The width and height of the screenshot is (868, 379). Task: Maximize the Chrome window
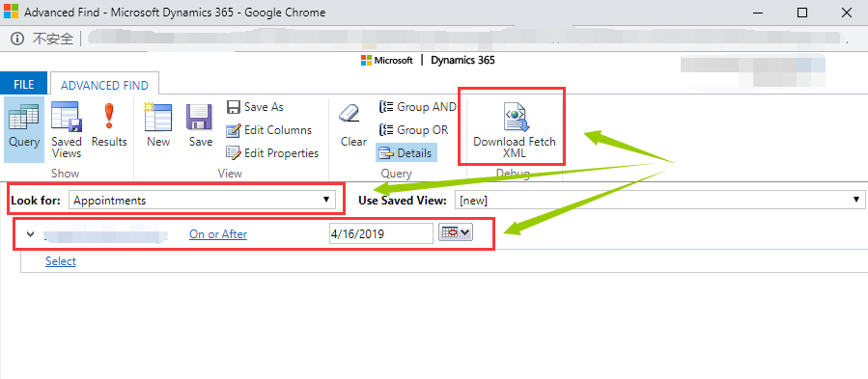802,13
